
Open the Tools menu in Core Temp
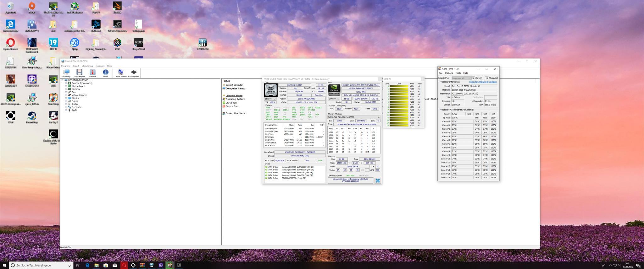tap(458, 73)
